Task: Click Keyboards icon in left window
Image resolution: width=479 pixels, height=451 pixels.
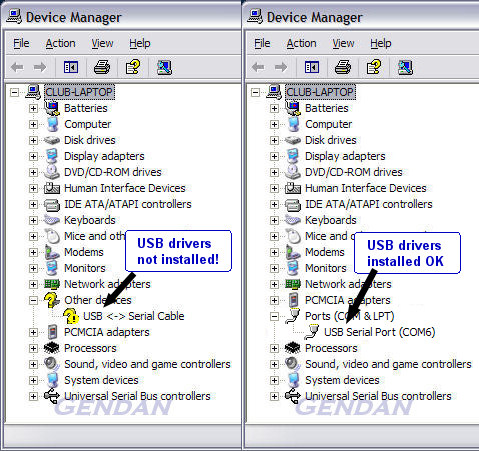Action: pos(52,220)
